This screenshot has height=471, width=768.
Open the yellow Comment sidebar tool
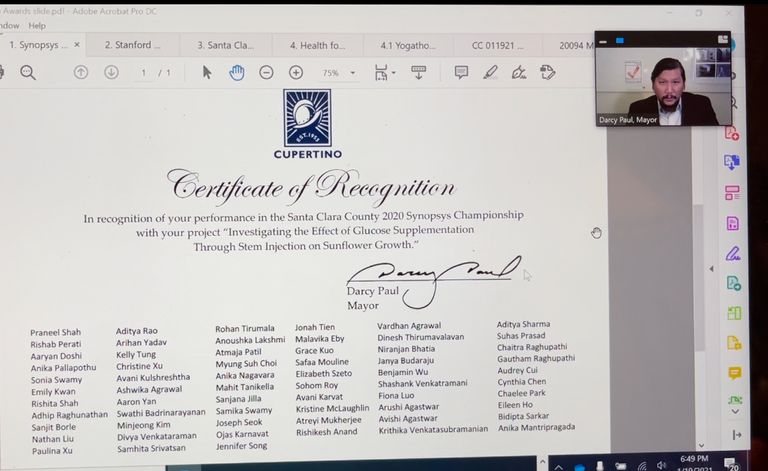coord(735,373)
